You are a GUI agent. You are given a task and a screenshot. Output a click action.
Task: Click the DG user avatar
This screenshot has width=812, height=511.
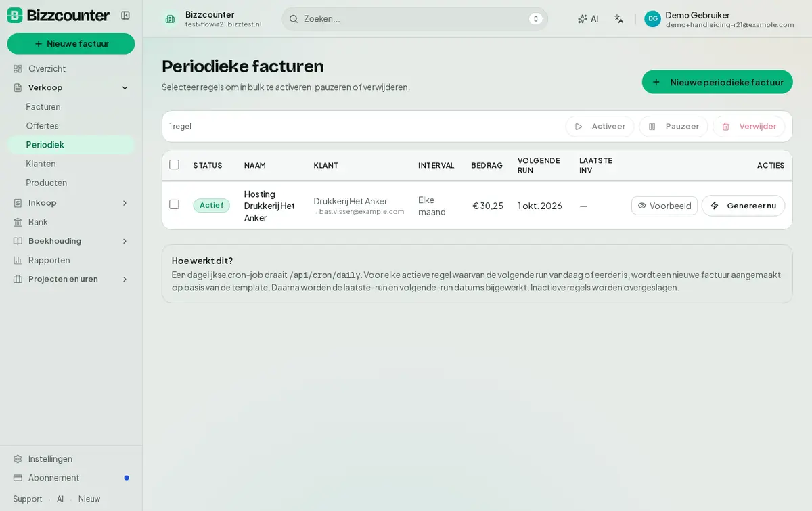(652, 19)
